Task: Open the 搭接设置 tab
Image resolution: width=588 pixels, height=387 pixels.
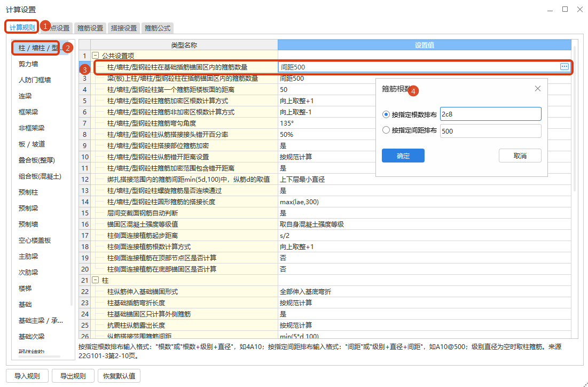Action: click(x=124, y=28)
